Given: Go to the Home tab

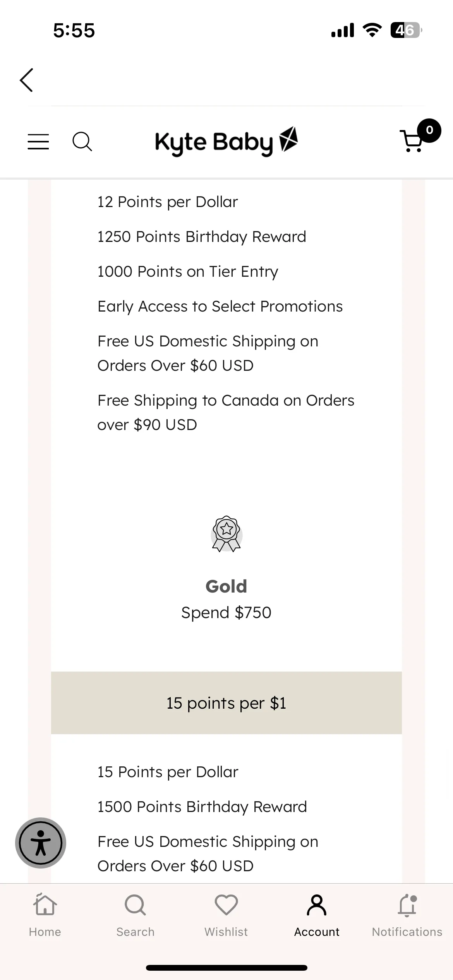Looking at the screenshot, I should (45, 915).
